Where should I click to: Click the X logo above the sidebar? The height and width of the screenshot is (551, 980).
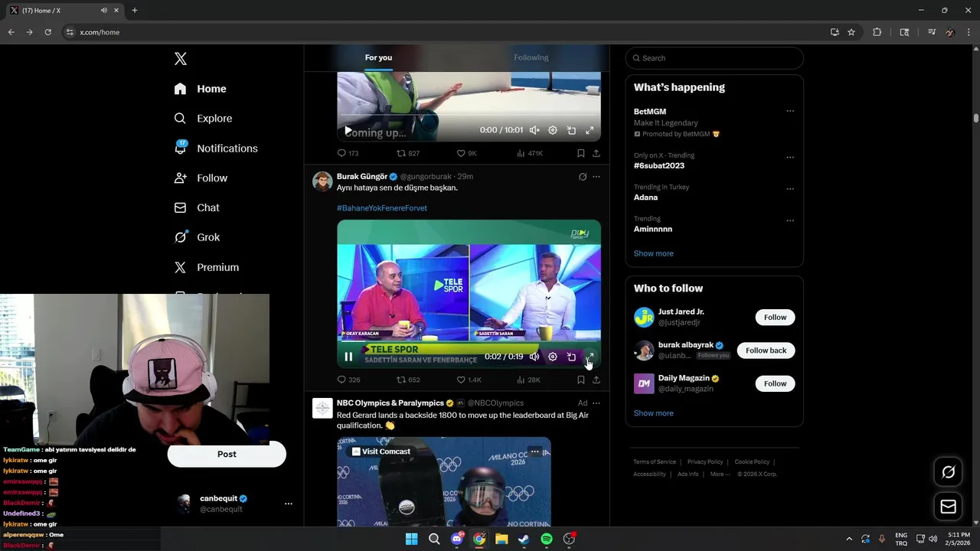point(181,59)
